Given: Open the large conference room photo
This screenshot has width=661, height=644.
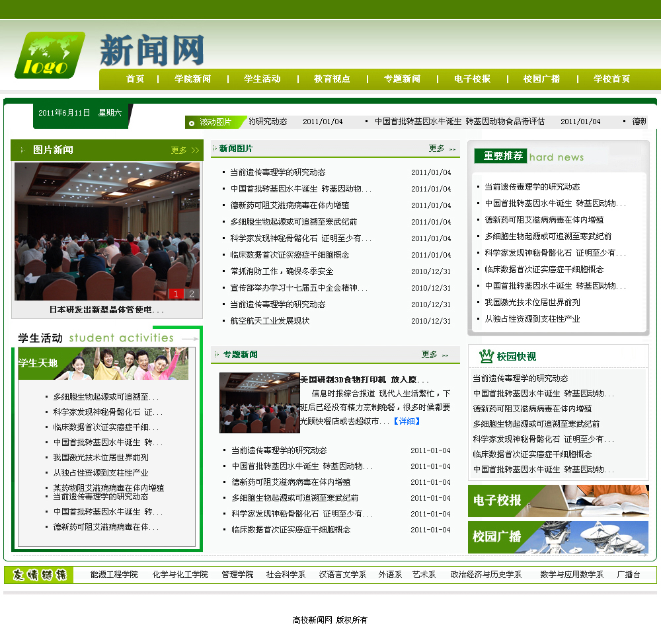Looking at the screenshot, I should click(x=107, y=231).
